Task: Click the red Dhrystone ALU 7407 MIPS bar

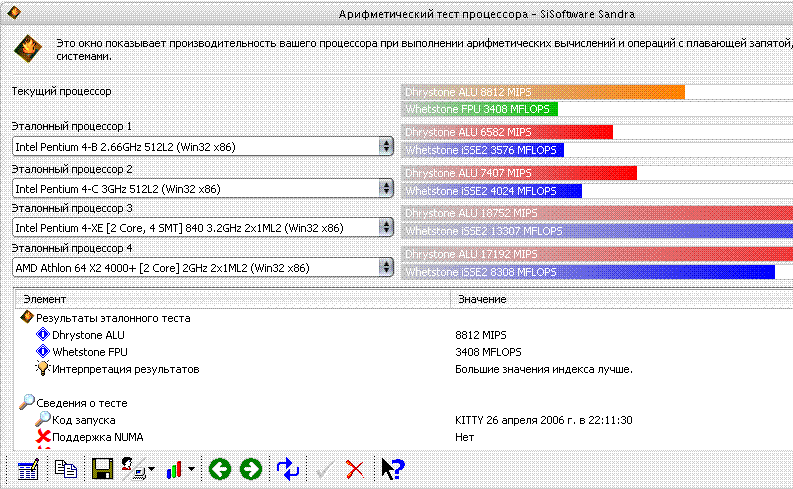Action: tap(519, 173)
